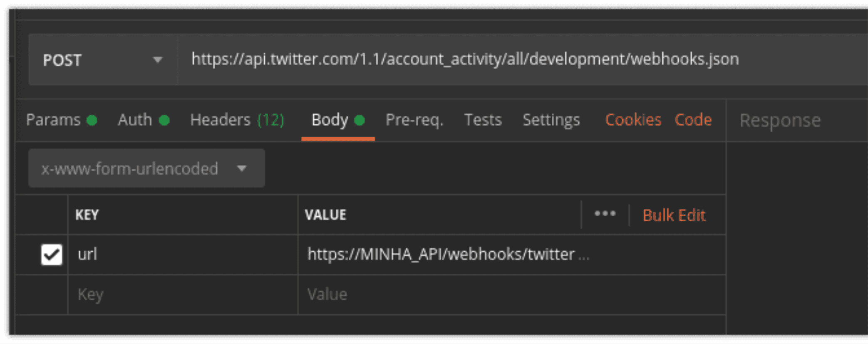Open the HTTP method POST dropdown
The width and height of the screenshot is (868, 344).
102,60
